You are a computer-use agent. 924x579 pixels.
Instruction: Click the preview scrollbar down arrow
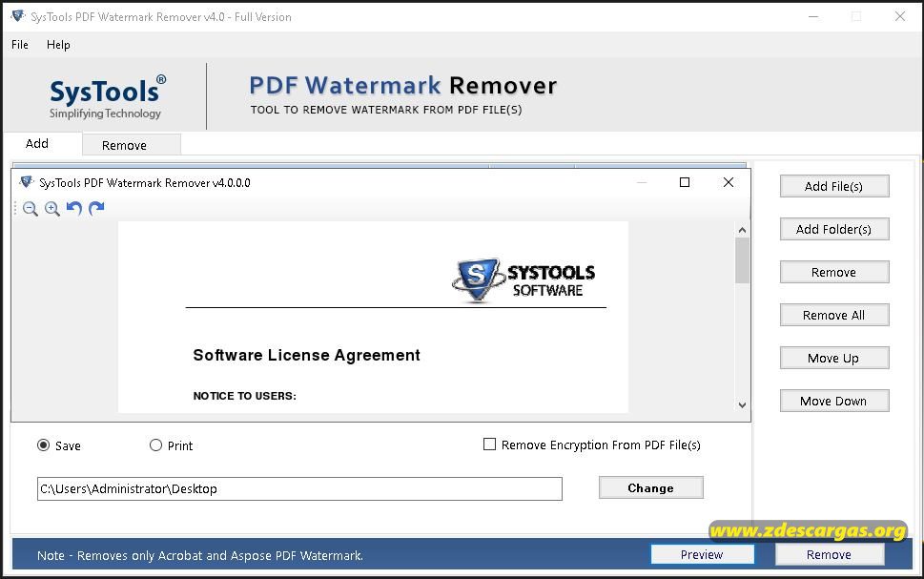(x=742, y=405)
